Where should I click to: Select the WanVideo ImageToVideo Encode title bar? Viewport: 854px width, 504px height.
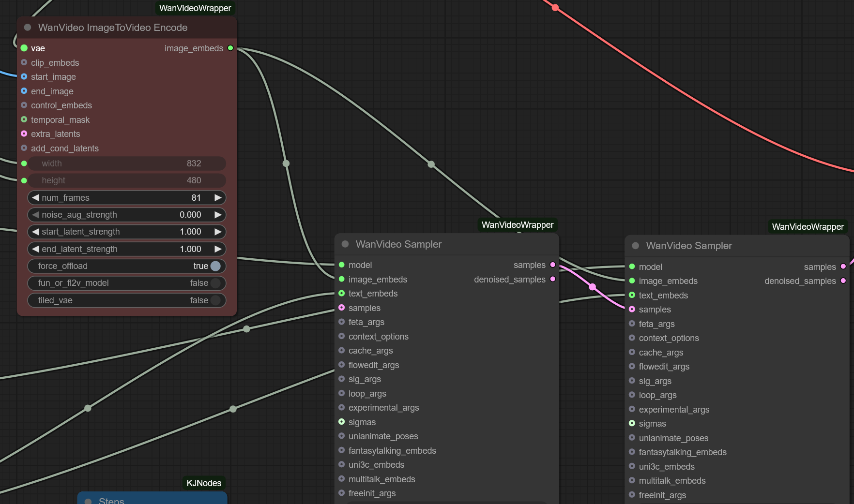pyautogui.click(x=127, y=28)
